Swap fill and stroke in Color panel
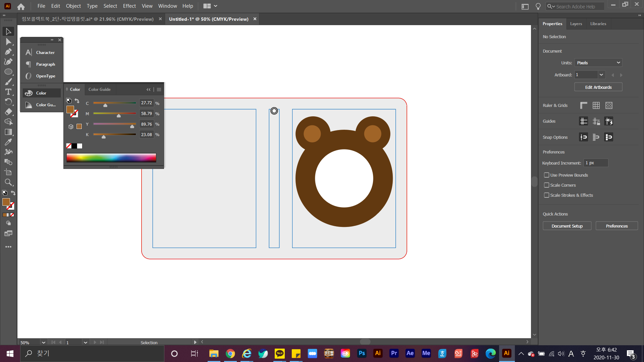Screen dimensions: 644x362 (x=77, y=101)
